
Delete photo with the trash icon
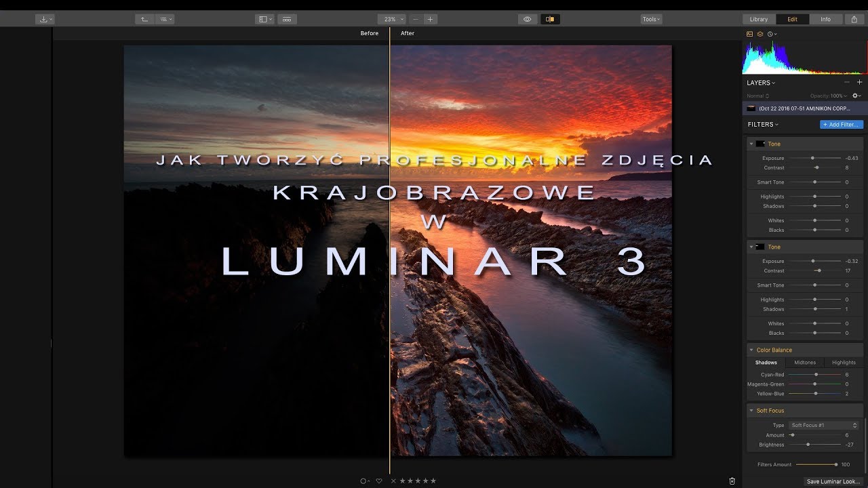tap(732, 481)
